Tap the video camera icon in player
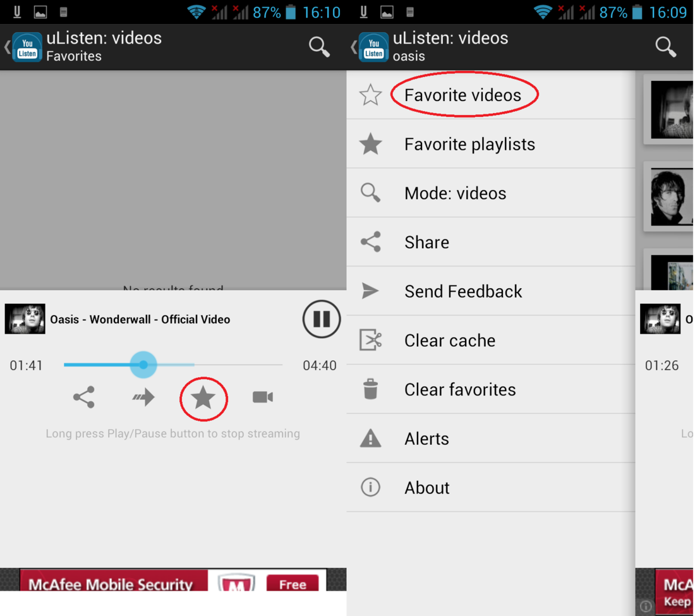This screenshot has height=616, width=695. click(263, 397)
